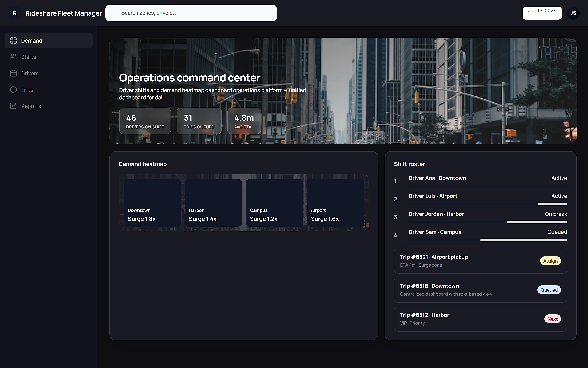588x368 pixels.
Task: Click the Trips hexagon icon
Action: [13, 90]
